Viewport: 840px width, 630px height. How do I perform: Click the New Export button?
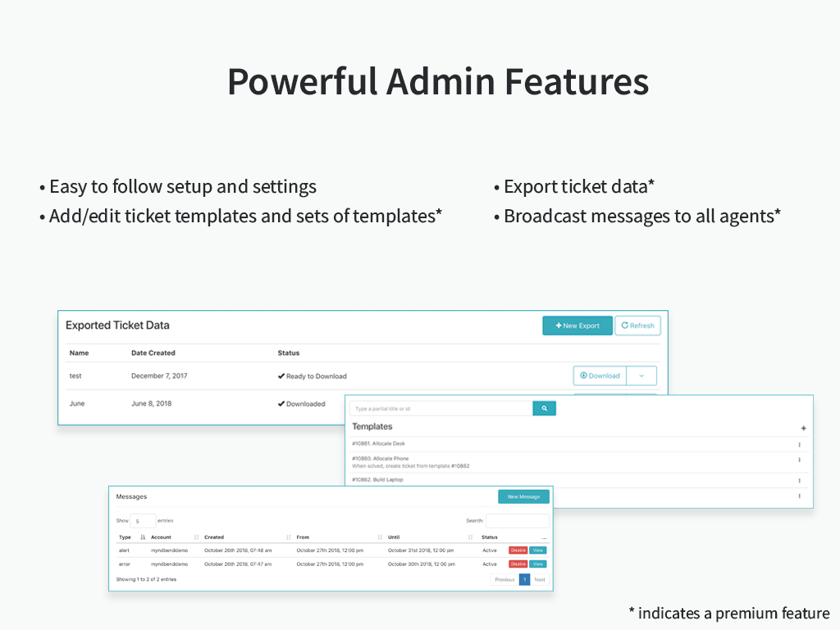pos(577,326)
